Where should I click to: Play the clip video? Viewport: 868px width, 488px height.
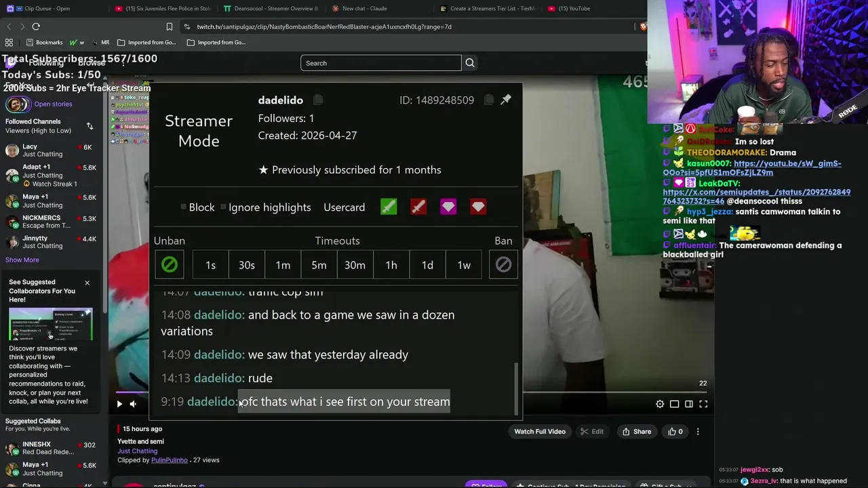tap(119, 404)
